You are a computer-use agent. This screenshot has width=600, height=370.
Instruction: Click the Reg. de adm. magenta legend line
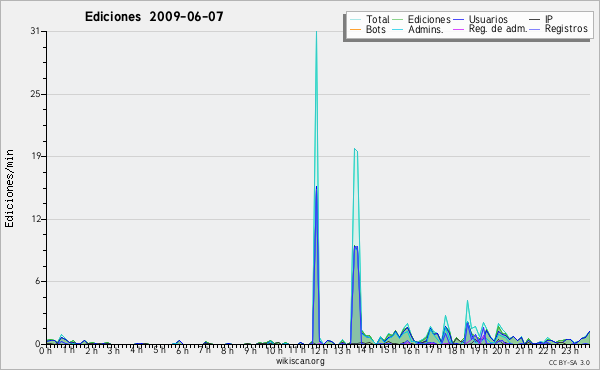pyautogui.click(x=458, y=29)
